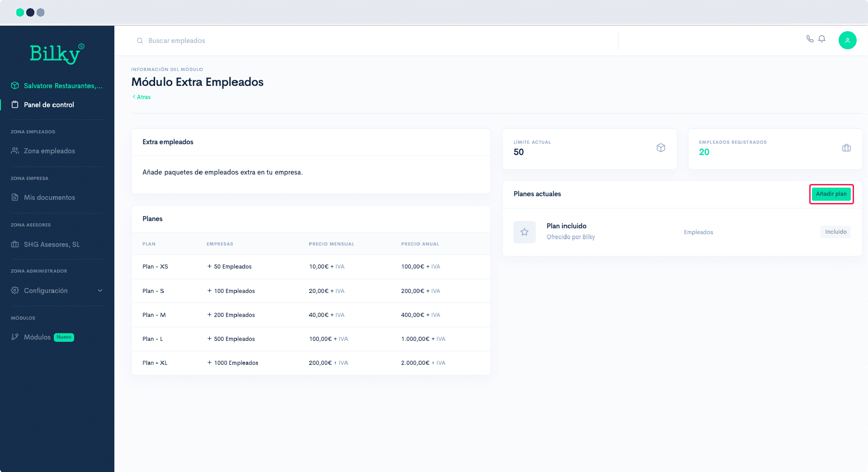The width and height of the screenshot is (868, 472).
Task: Click the '+ 1000 Empleados' cell
Action: (233, 363)
